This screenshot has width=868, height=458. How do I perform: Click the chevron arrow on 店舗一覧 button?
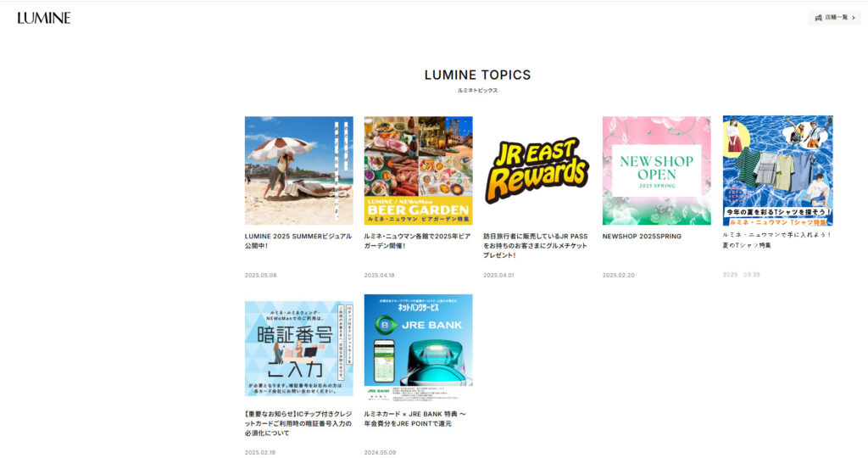853,18
